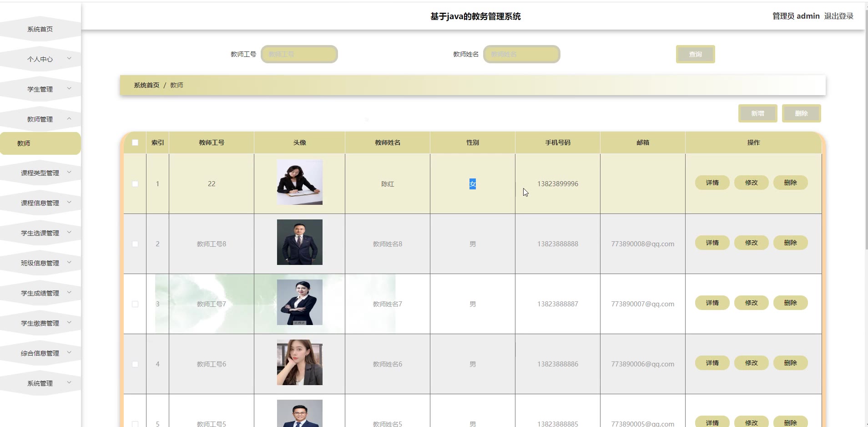868x427 pixels.
Task: Expand the 学生成绩管理 chevron
Action: 69,292
